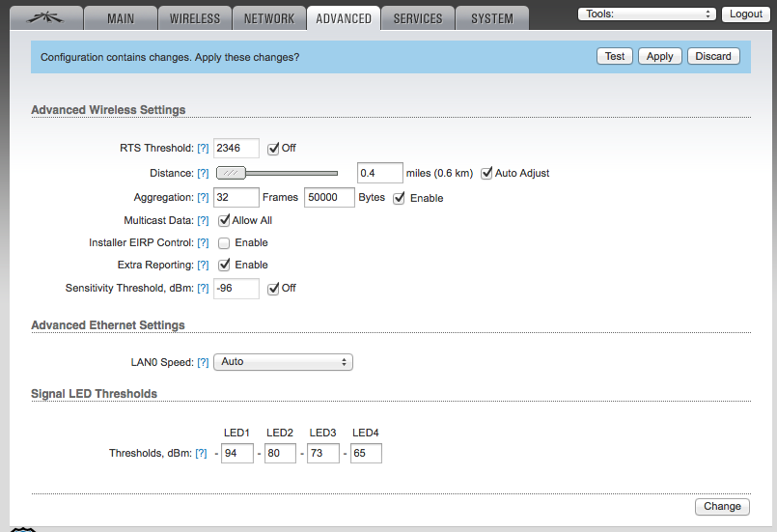
Task: Focus the Aggregation Bytes input field
Action: (329, 197)
